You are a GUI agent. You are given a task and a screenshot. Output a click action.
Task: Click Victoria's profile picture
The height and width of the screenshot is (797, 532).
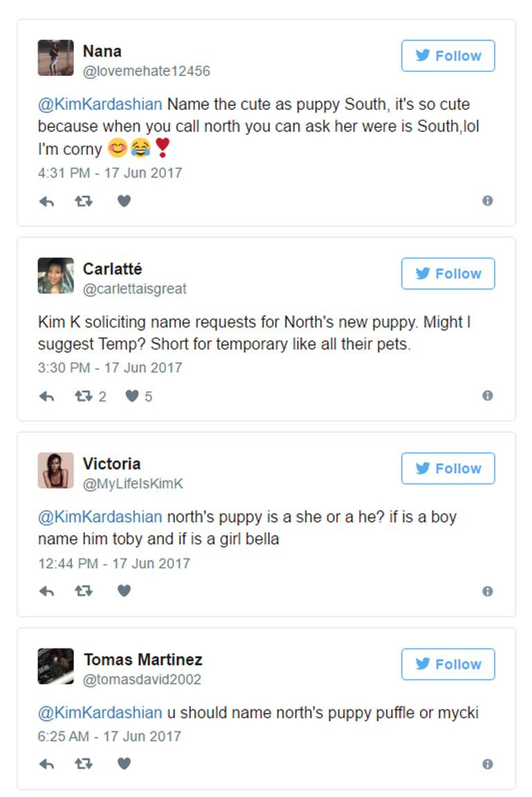(56, 471)
